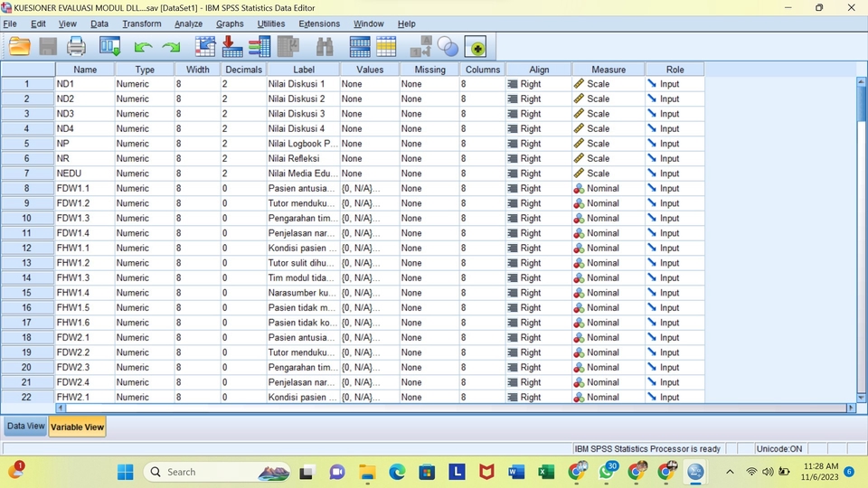This screenshot has height=488, width=868.
Task: Select the ND3 name cell
Action: 85,114
